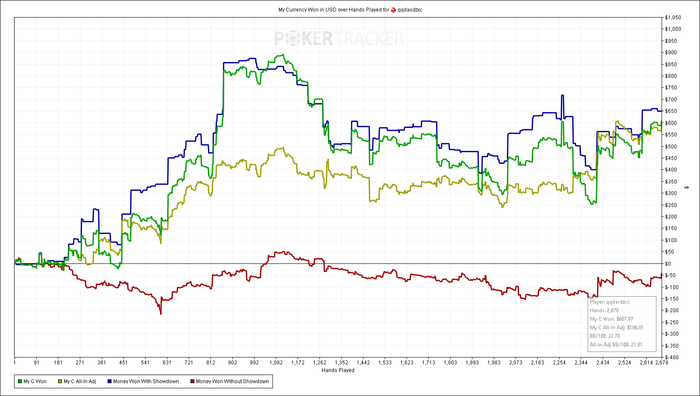Click the green My C Won legend swatch
Image resolution: width=700 pixels, height=396 pixels.
click(19, 381)
